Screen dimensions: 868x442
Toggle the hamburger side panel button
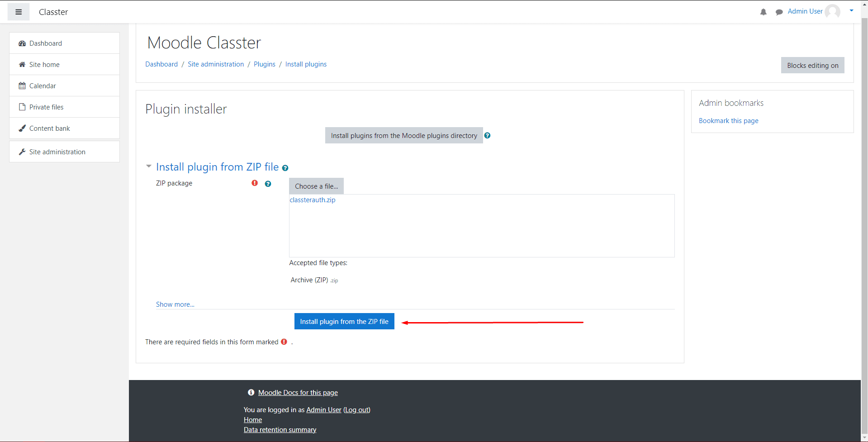19,12
